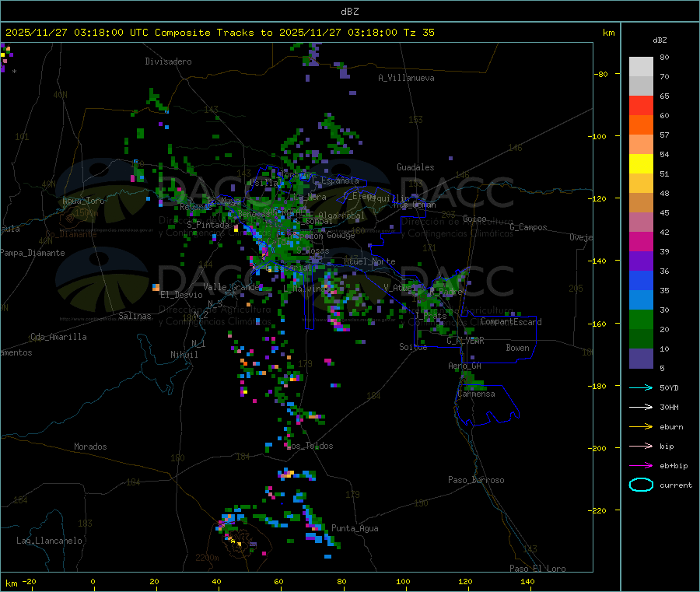
Task: Select the Agua_Toro place label
Action: 83,201
